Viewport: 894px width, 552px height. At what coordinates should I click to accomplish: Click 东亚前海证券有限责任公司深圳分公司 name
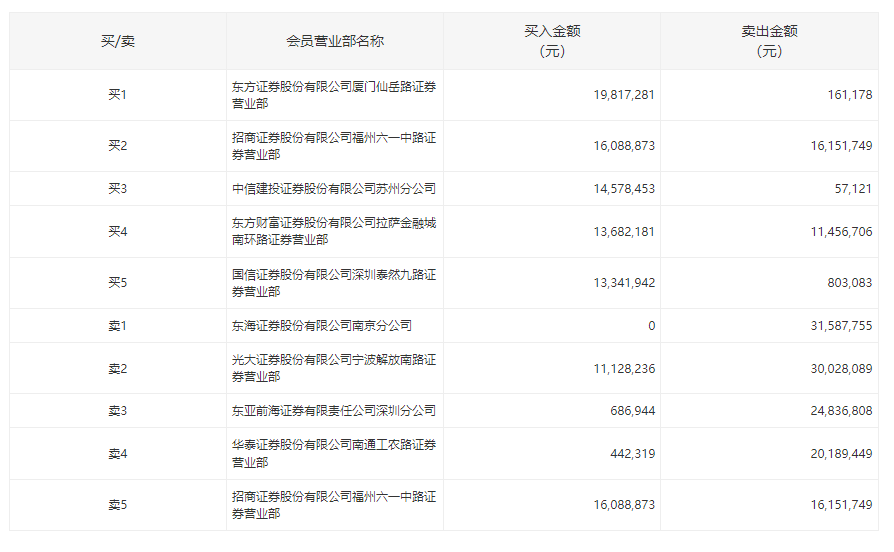click(334, 411)
